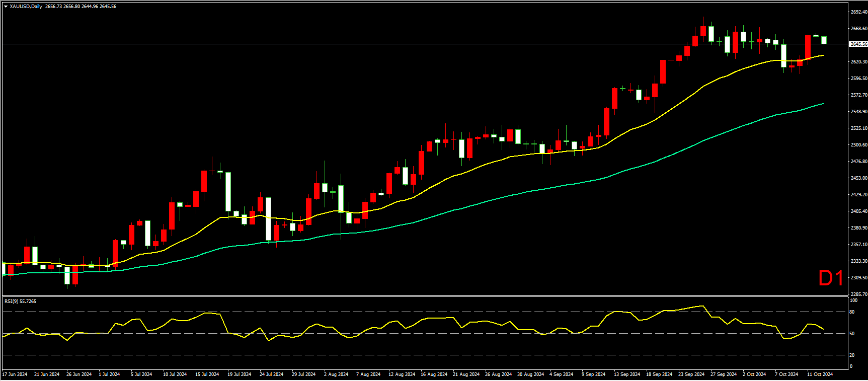Click the 2405.40 price axis label
868x381 pixels.
[x=859, y=211]
